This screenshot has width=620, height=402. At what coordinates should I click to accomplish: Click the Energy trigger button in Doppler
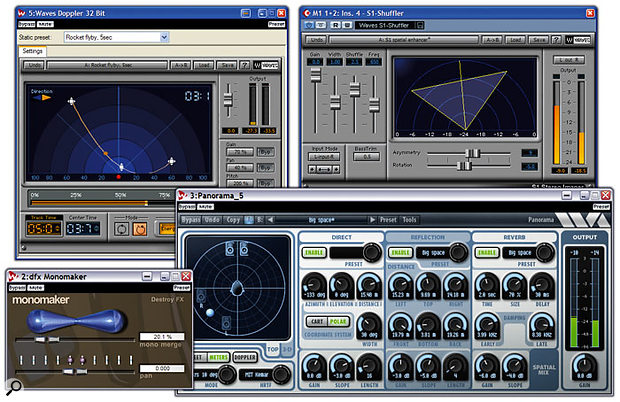167,228
